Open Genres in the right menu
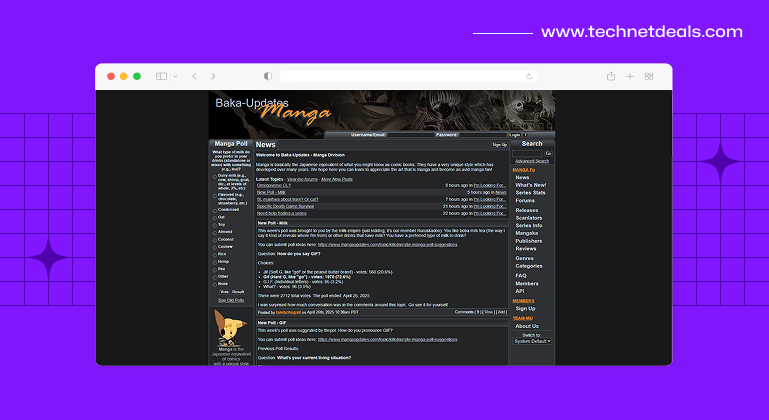This screenshot has width=769, height=420. [525, 258]
